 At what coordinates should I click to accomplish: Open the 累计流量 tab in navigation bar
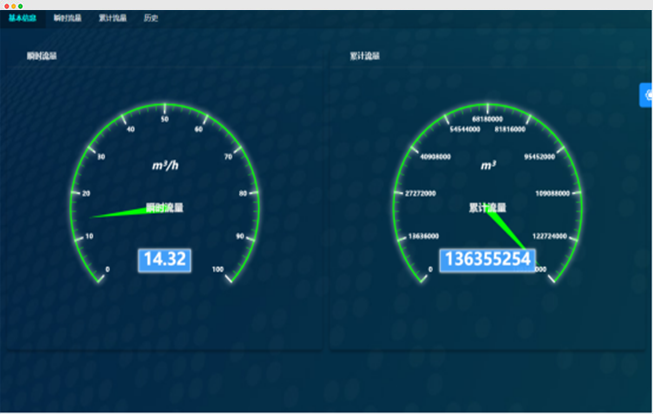point(112,18)
